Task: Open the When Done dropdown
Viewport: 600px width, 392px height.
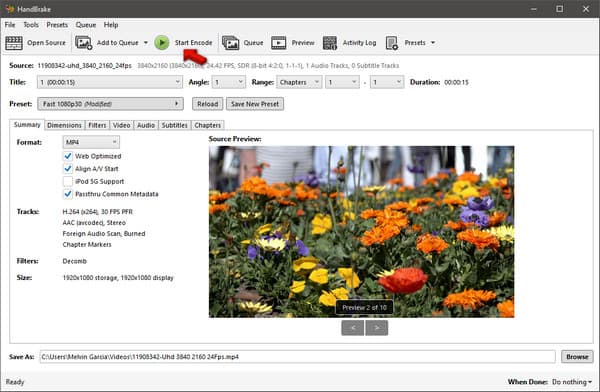Action: point(572,382)
